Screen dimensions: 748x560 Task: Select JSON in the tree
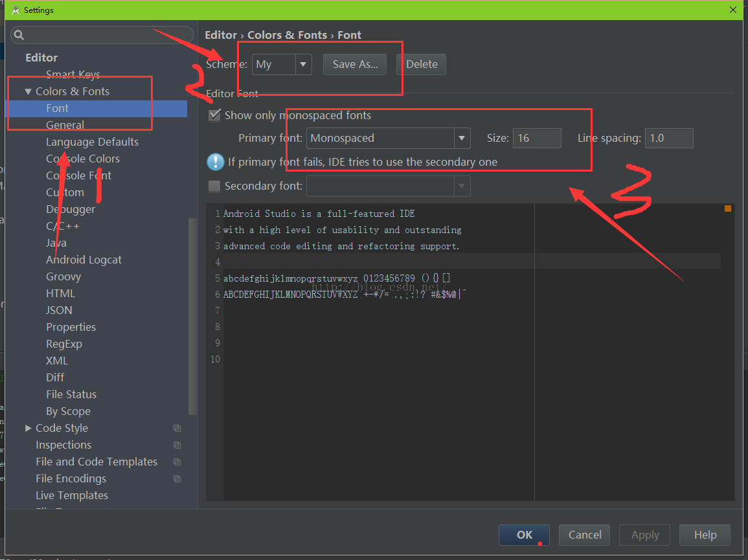point(59,310)
